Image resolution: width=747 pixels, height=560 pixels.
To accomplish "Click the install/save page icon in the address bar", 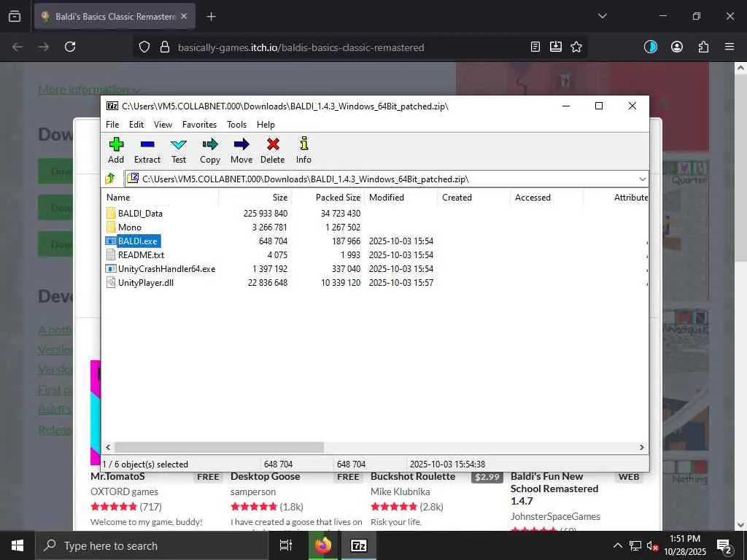I will [x=556, y=47].
